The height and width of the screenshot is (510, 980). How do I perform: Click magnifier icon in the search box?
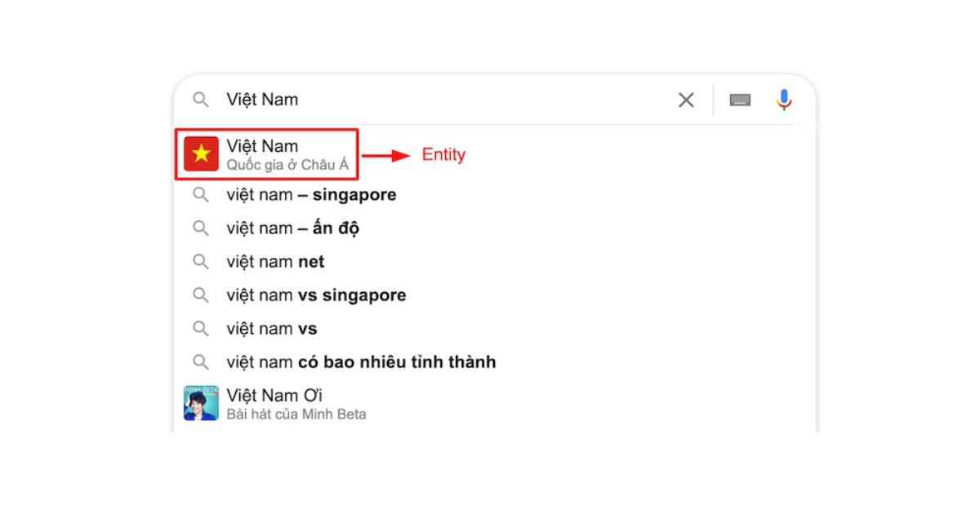coord(201,100)
